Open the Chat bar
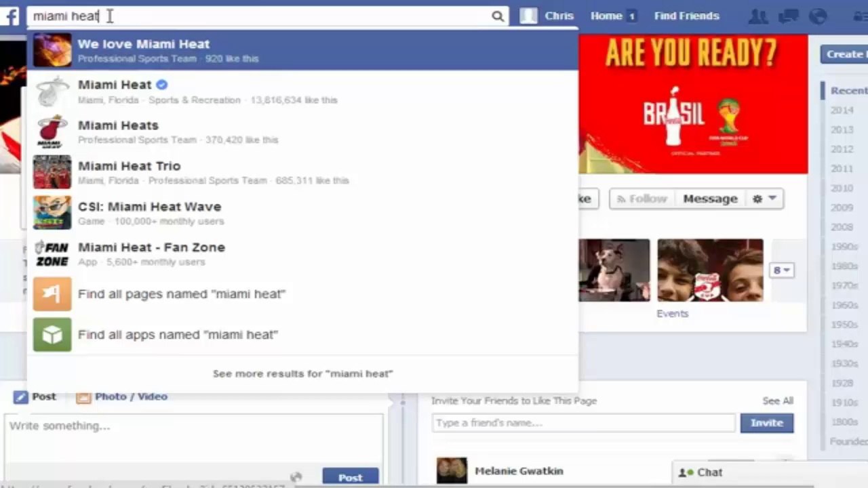This screenshot has width=868, height=488. [x=770, y=472]
